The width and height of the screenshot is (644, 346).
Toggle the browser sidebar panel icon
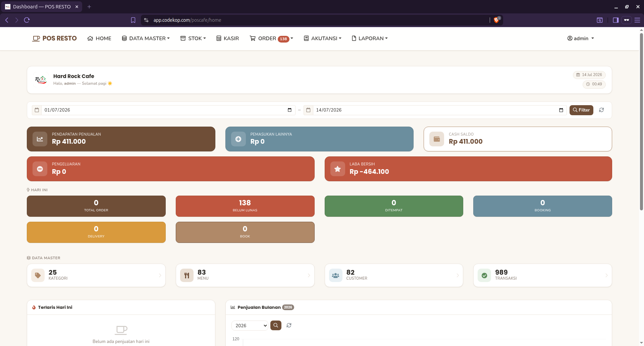615,20
